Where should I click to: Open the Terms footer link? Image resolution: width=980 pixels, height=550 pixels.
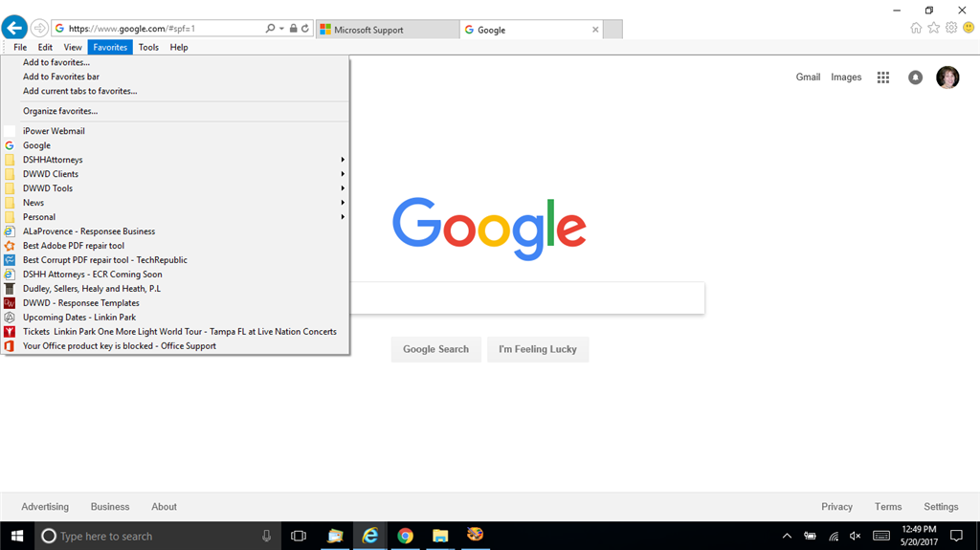click(888, 507)
